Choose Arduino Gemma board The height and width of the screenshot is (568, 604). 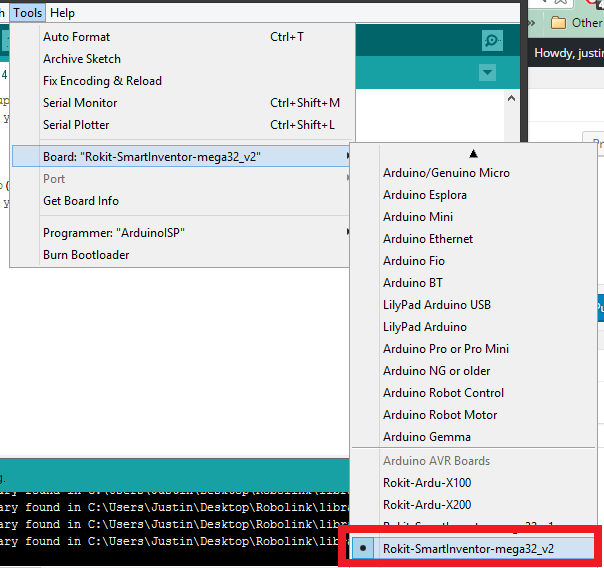(x=473, y=436)
